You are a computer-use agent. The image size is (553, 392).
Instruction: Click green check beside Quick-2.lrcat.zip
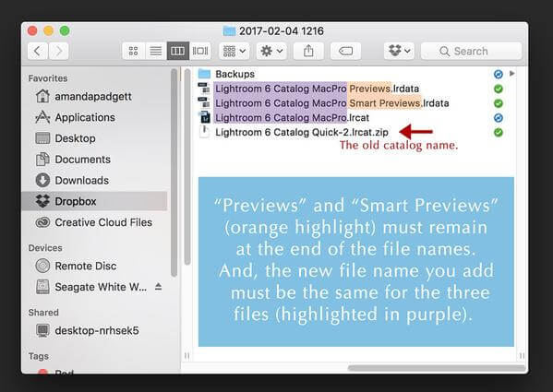(499, 133)
